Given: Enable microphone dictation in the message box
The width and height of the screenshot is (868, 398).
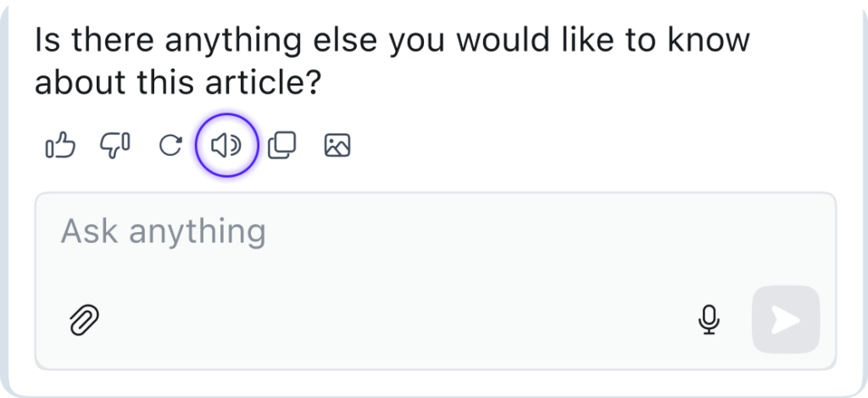Looking at the screenshot, I should pyautogui.click(x=709, y=319).
